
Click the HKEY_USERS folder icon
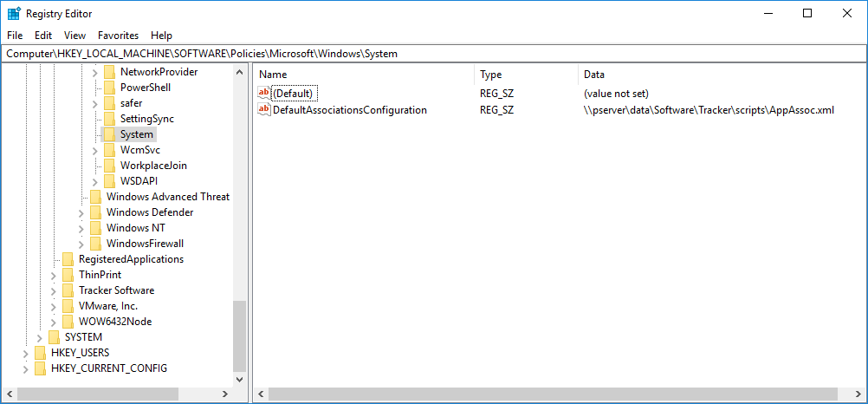40,353
